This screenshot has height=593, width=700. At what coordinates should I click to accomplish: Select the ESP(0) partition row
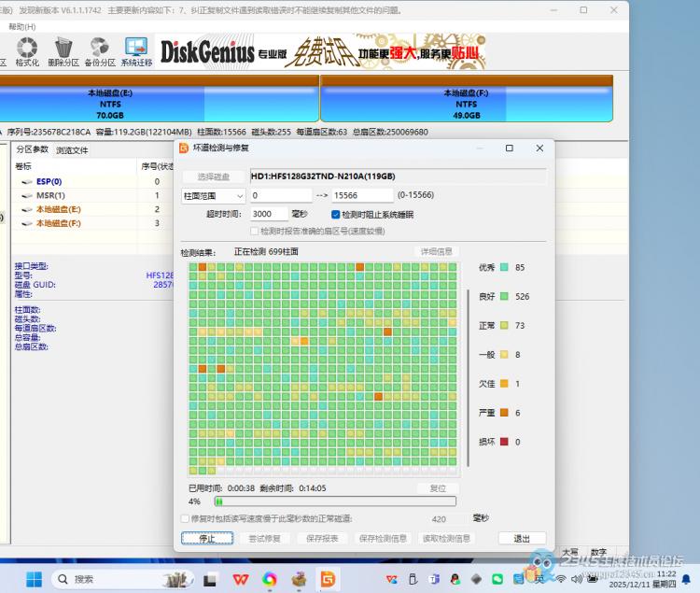click(x=49, y=181)
